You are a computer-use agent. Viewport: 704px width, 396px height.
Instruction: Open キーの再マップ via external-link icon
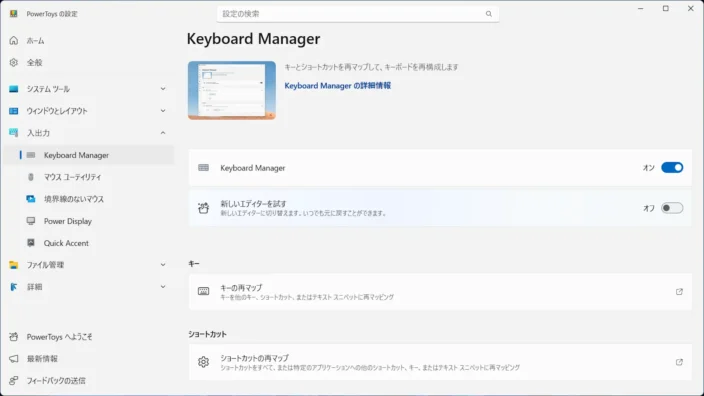click(x=679, y=291)
